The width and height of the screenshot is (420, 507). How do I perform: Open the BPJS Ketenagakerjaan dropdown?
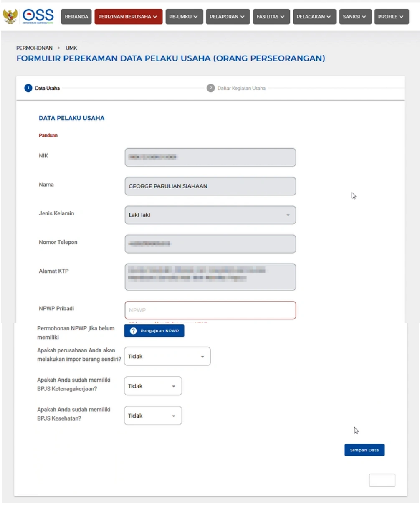[153, 386]
